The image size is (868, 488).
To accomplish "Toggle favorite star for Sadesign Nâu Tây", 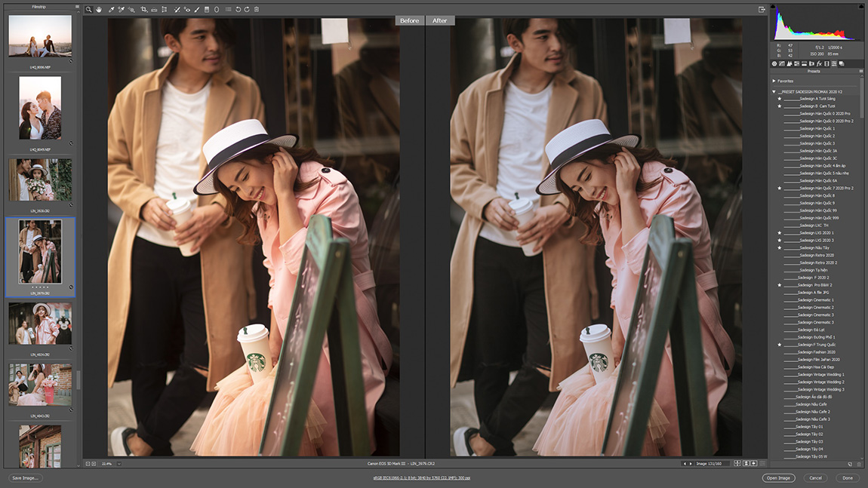I will [x=780, y=248].
